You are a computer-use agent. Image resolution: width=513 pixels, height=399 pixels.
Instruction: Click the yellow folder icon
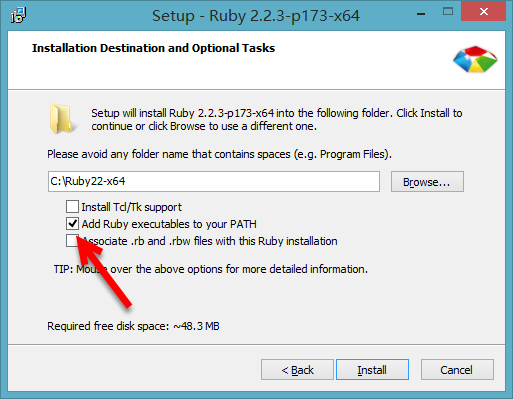(x=61, y=119)
